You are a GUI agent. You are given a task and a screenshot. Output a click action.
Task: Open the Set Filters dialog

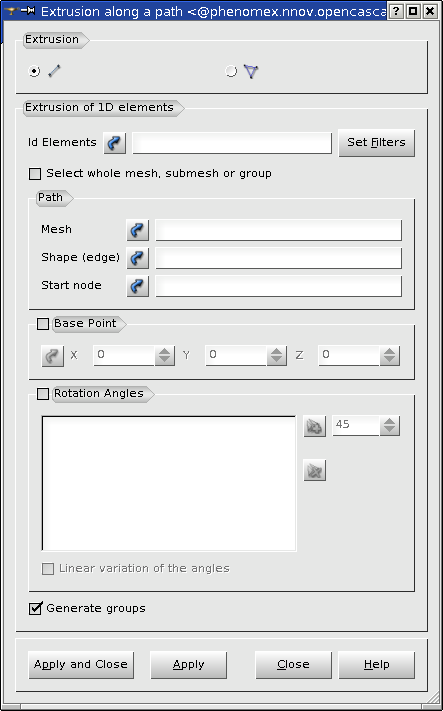(376, 143)
